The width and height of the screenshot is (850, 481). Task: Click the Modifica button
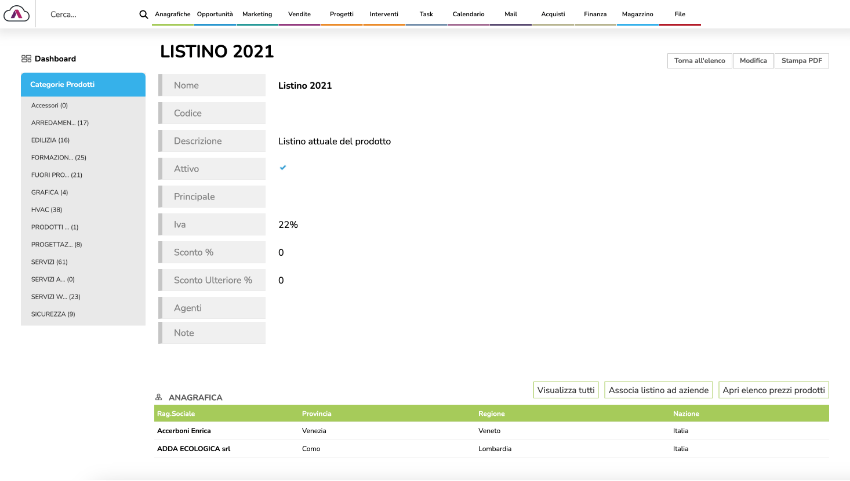753,61
